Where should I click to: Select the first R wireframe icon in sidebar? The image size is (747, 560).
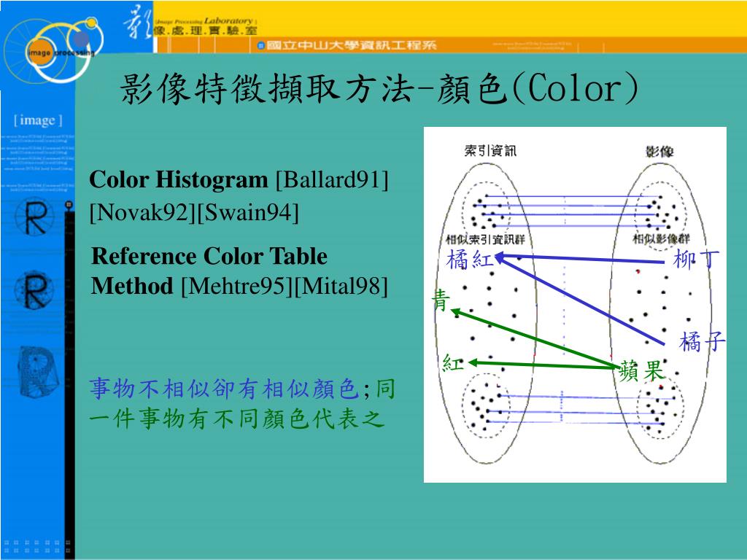click(x=34, y=217)
